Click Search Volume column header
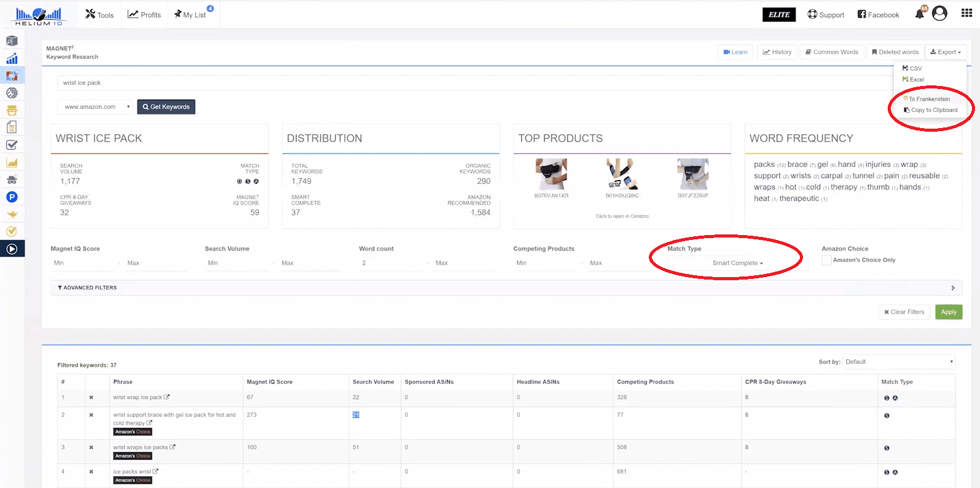This screenshot has height=488, width=980. point(373,382)
